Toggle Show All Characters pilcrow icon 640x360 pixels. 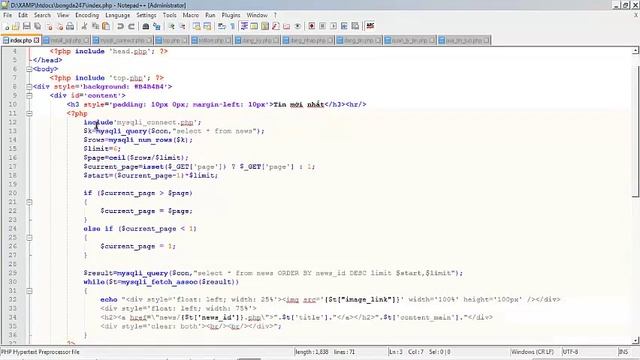click(232, 27)
